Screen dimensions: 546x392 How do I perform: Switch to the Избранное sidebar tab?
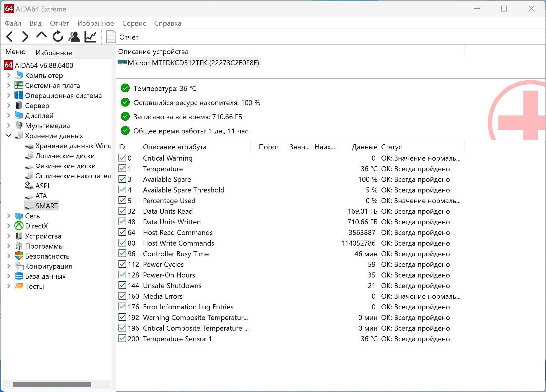tap(54, 53)
